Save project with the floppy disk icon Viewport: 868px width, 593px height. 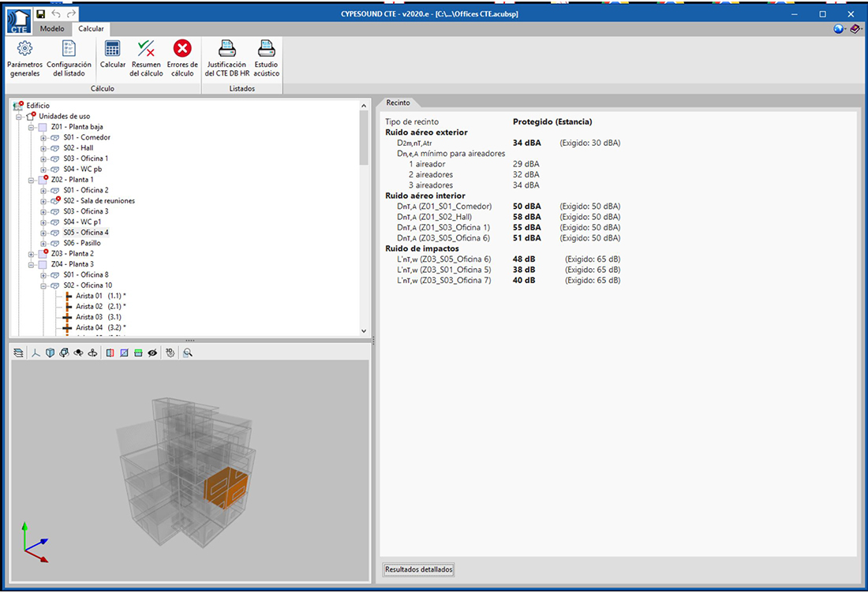40,14
